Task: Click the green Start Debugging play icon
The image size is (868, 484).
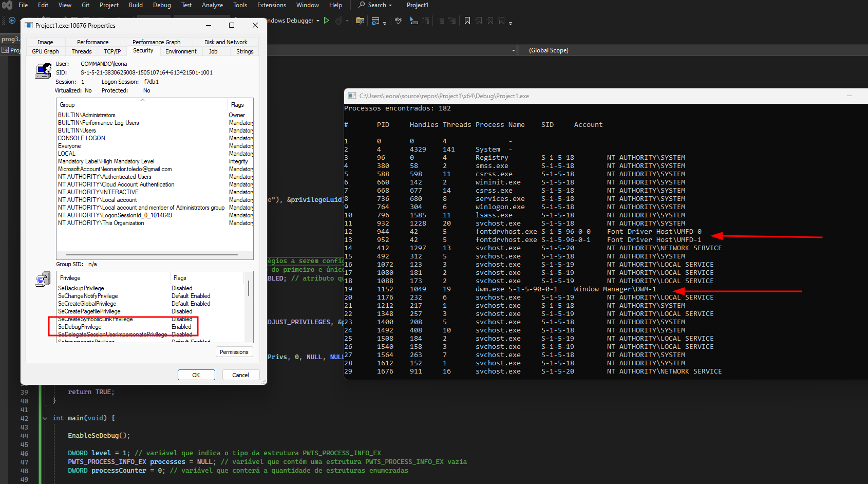Action: coord(327,21)
